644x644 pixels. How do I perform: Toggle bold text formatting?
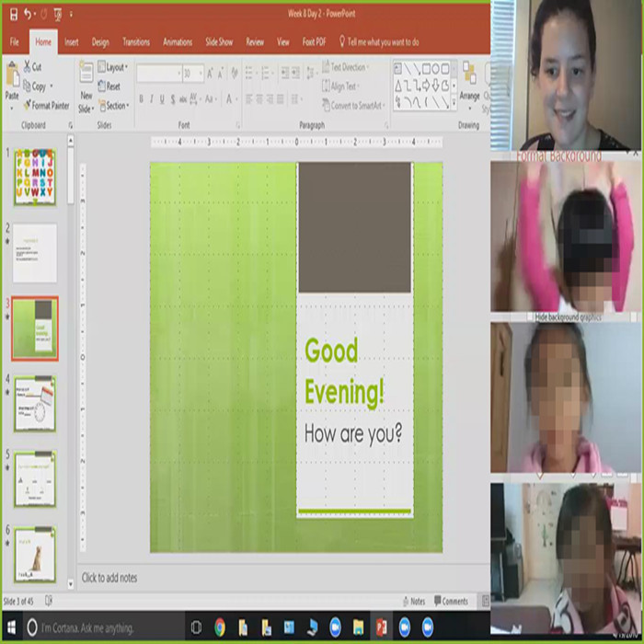point(141,99)
